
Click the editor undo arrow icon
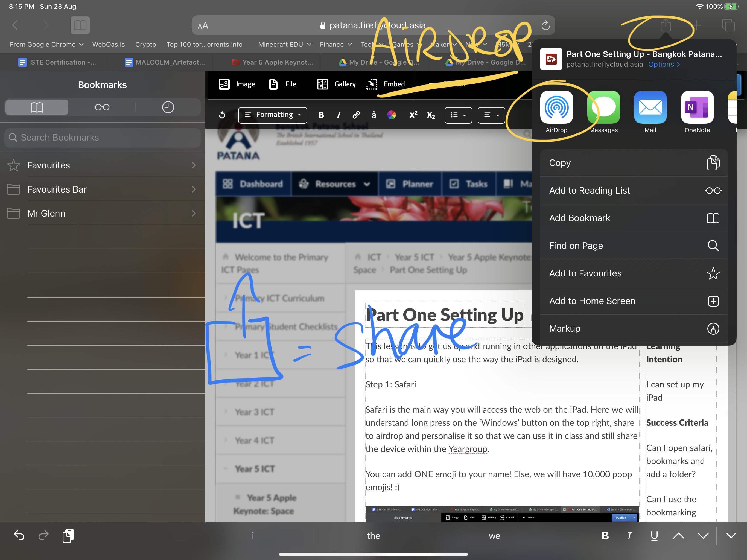[x=222, y=115]
